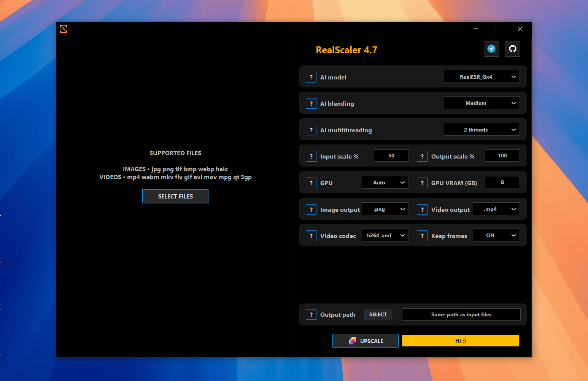
Task: Focus the Input scale % field
Action: [x=391, y=156]
